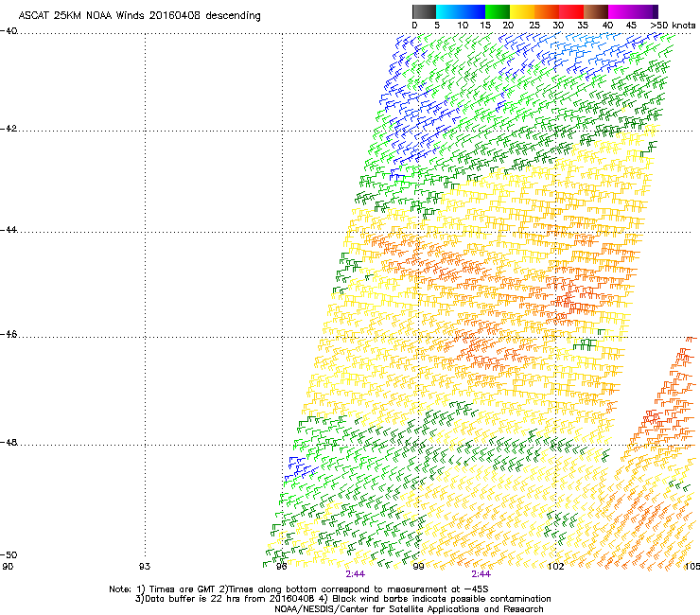This screenshot has height=615, width=700.
Task: Click the gray 0-5 knots legend segment
Action: (x=424, y=11)
